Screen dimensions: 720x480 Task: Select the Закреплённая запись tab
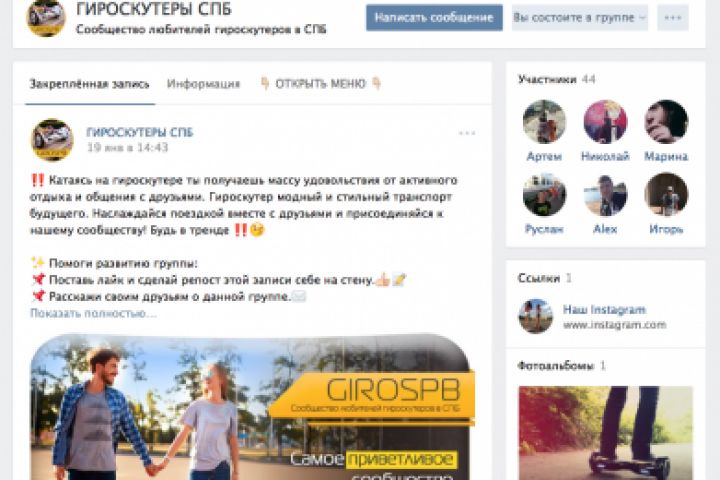(x=90, y=84)
